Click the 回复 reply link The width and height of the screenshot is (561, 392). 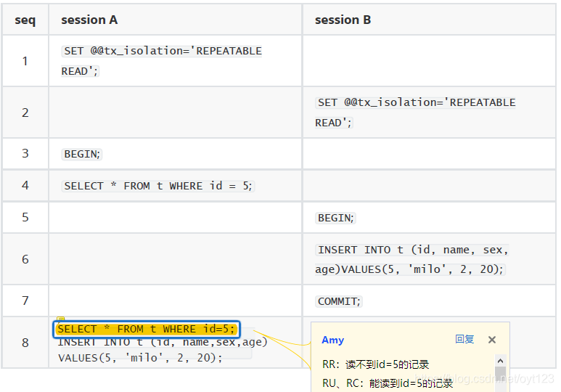coord(464,339)
